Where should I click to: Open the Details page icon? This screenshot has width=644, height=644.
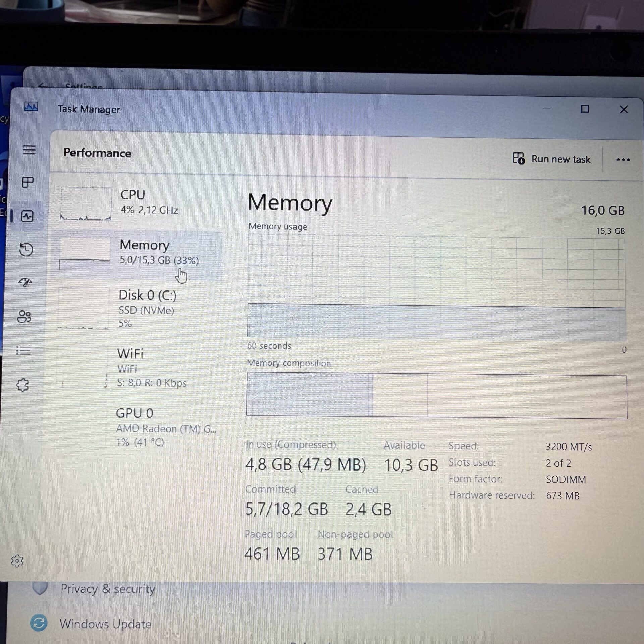coord(23,351)
